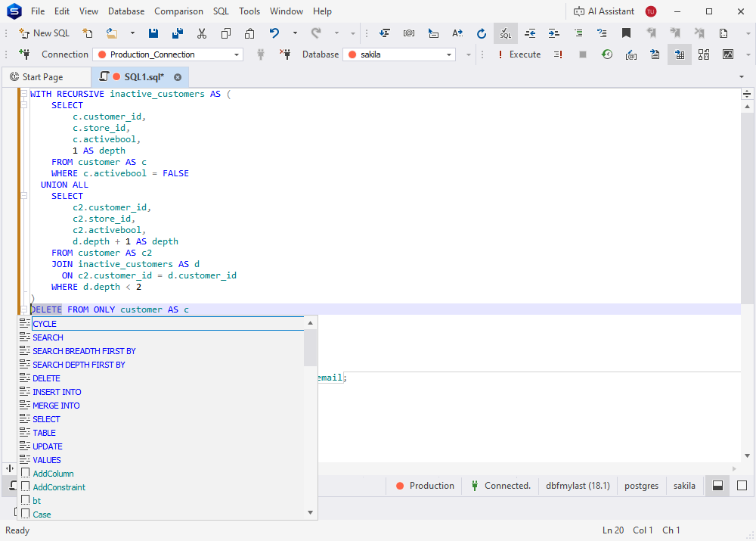756x541 pixels.
Task: Open the Comparison menu
Action: pos(178,11)
